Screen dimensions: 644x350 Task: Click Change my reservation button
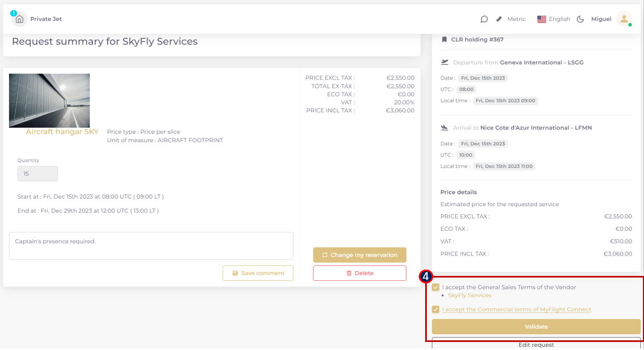click(360, 255)
